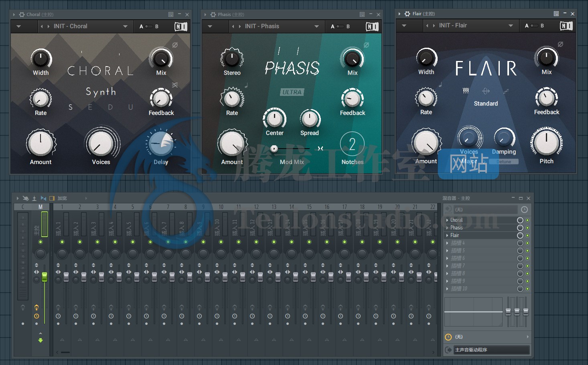This screenshot has width=588, height=365.
Task: Expand Phasis slot arrow in mixer
Action: (448, 228)
